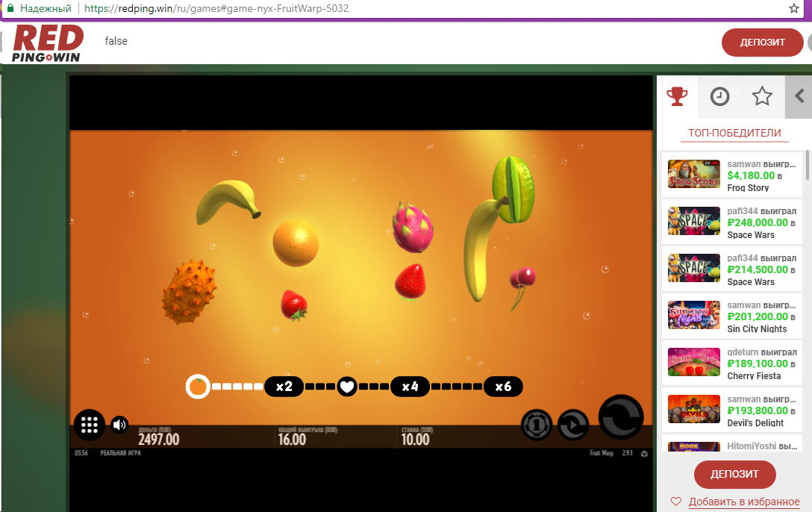Open the Red PingWin logo home link

(x=48, y=43)
